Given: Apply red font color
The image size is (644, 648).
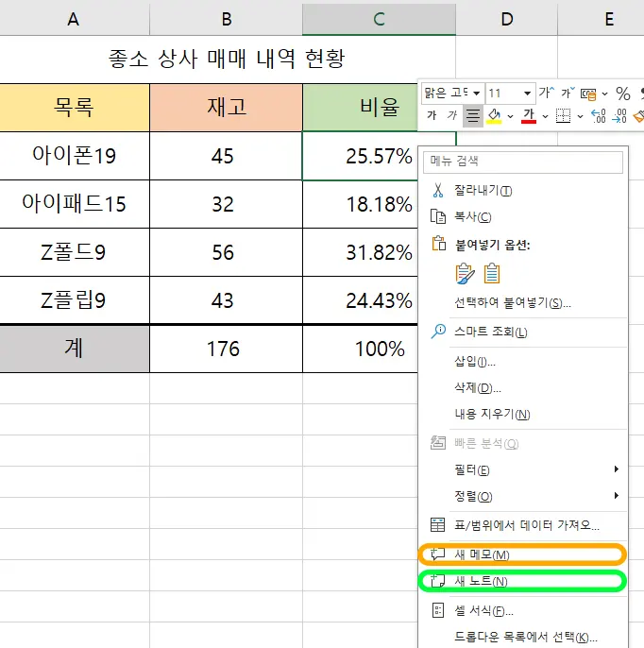Looking at the screenshot, I should (x=529, y=116).
